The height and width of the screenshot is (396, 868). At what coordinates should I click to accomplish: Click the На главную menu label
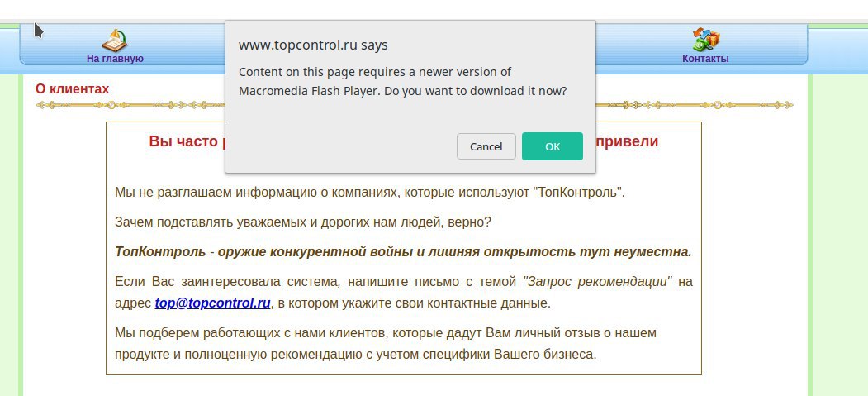(x=115, y=59)
